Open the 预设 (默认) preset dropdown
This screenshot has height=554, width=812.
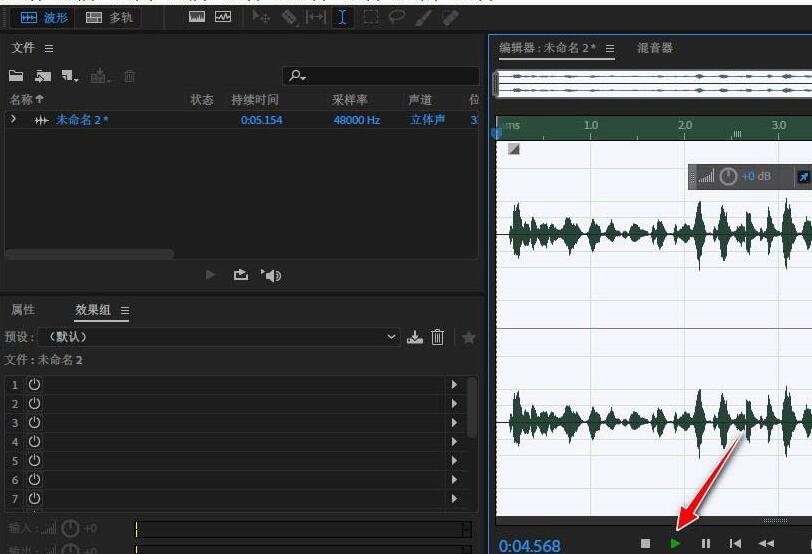point(391,337)
